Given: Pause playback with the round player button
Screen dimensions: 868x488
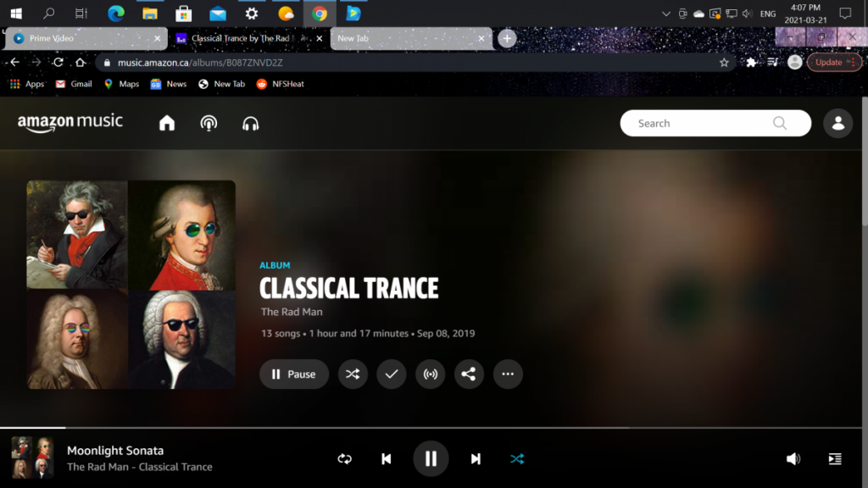Looking at the screenshot, I should [x=431, y=458].
